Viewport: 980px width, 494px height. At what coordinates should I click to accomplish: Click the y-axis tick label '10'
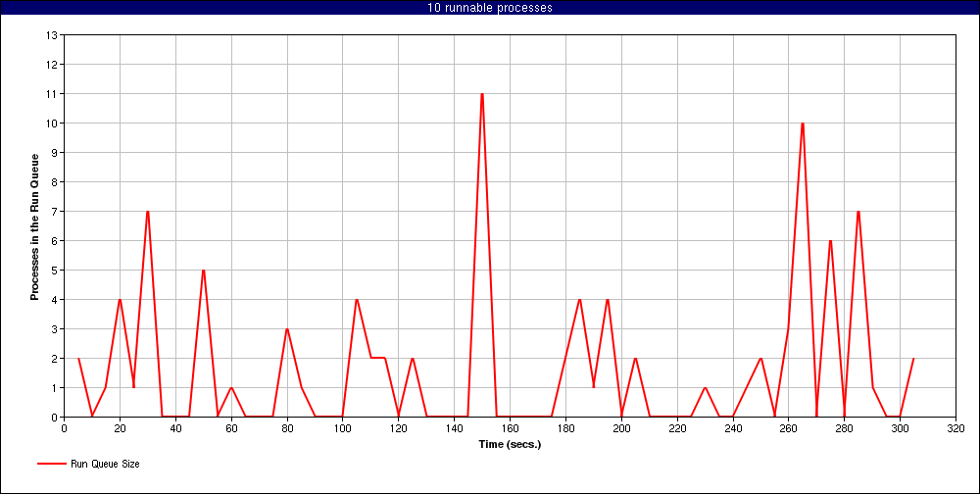pyautogui.click(x=52, y=123)
